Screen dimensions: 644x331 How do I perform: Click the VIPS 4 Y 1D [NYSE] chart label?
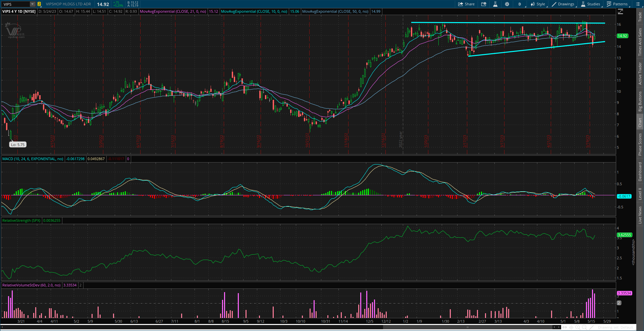[19, 11]
